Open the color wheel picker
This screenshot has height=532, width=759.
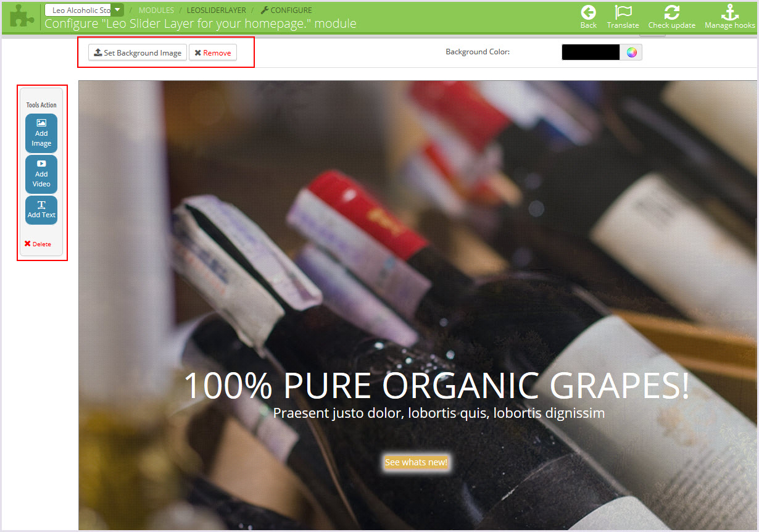[x=631, y=52]
